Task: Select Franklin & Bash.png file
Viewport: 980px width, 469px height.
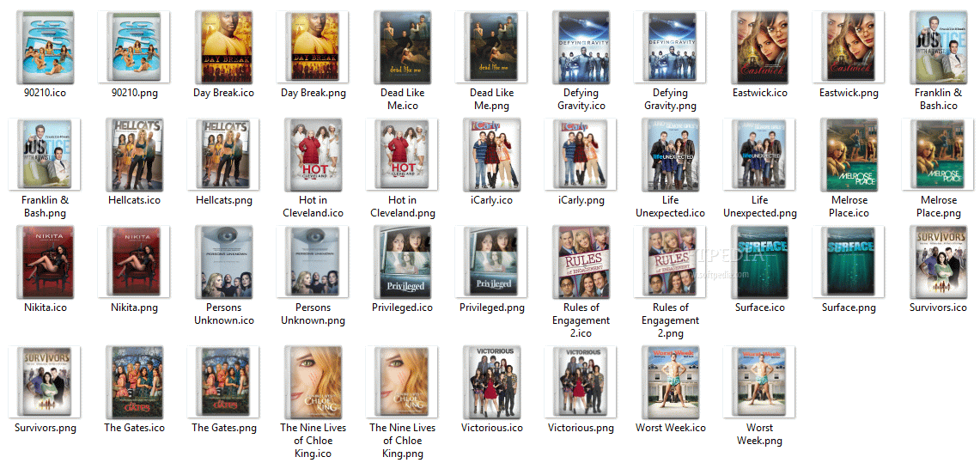Action: pos(45,155)
